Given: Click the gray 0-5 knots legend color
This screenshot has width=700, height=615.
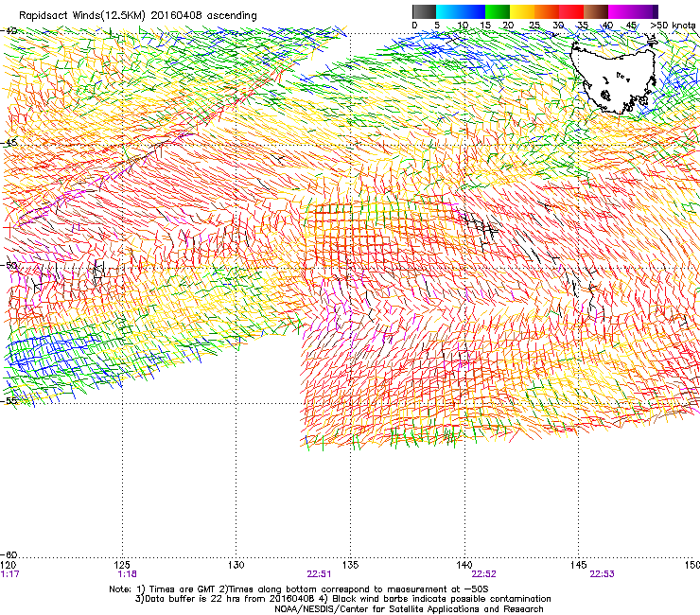Looking at the screenshot, I should (424, 11).
